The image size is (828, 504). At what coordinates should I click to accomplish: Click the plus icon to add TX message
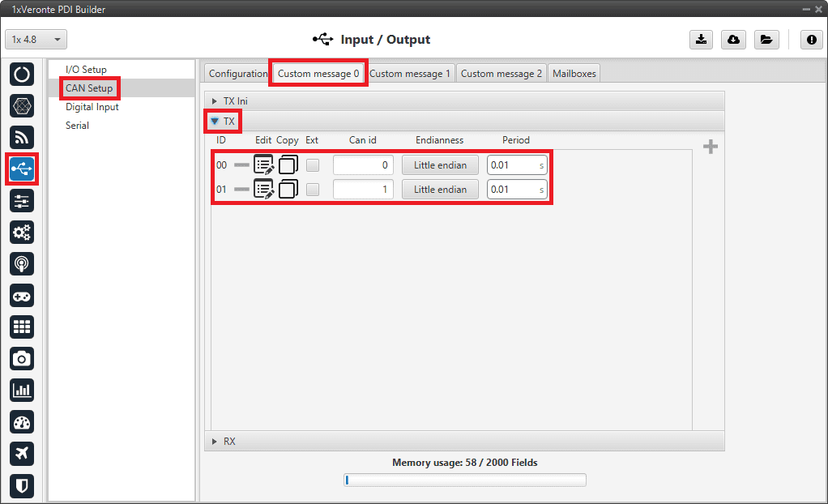(711, 147)
